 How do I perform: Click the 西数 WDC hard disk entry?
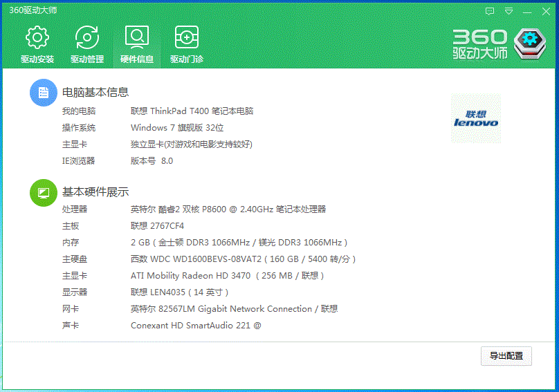point(243,259)
